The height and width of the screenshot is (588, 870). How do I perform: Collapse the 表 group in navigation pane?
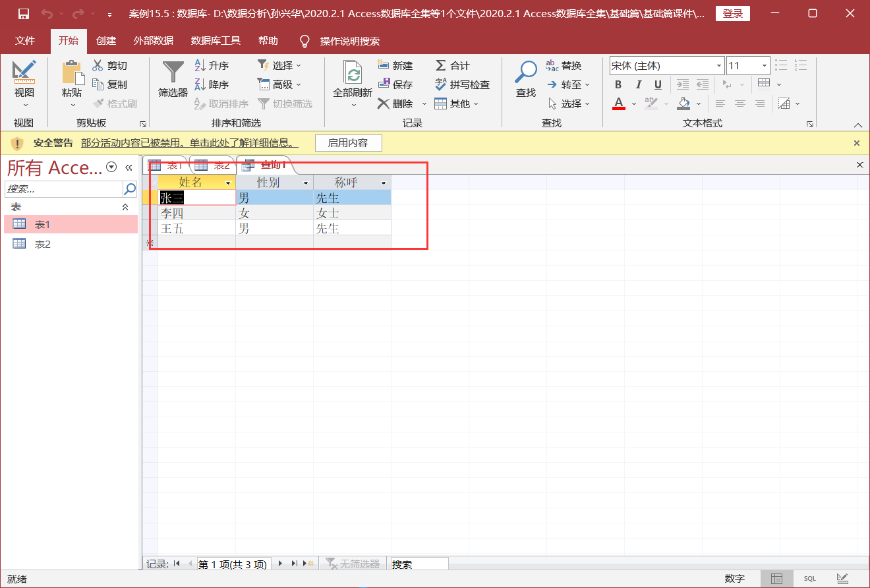tap(126, 207)
